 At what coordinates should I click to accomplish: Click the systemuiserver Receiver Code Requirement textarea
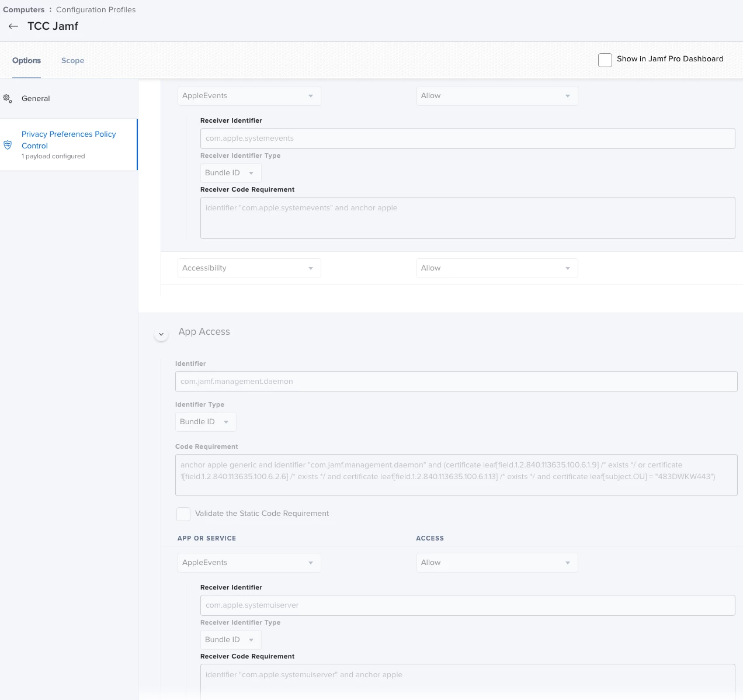point(467,682)
